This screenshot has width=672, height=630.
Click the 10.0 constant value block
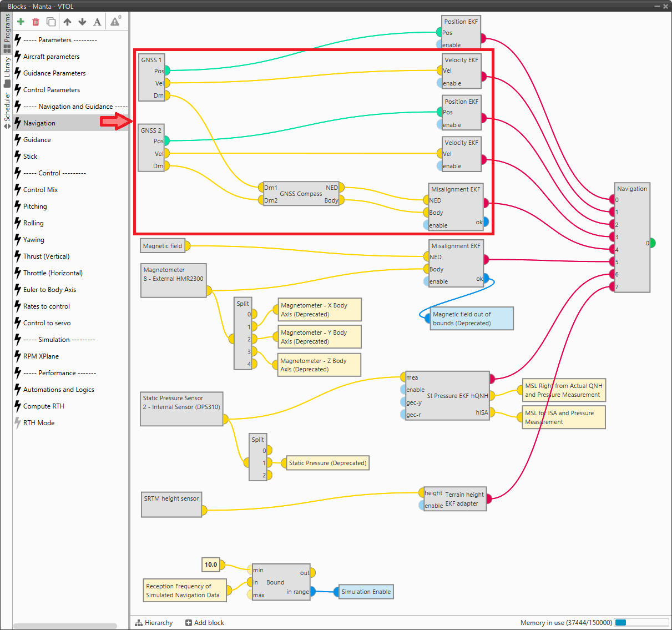[x=211, y=565]
